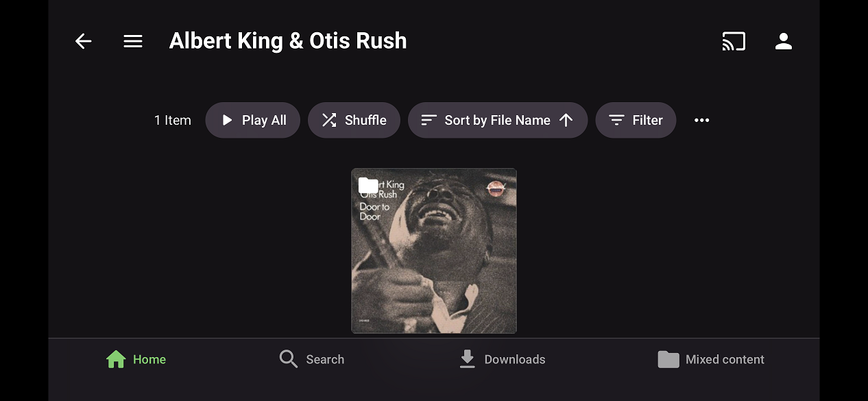
Task: Click the download arrow icon for Downloads
Action: coord(467,359)
